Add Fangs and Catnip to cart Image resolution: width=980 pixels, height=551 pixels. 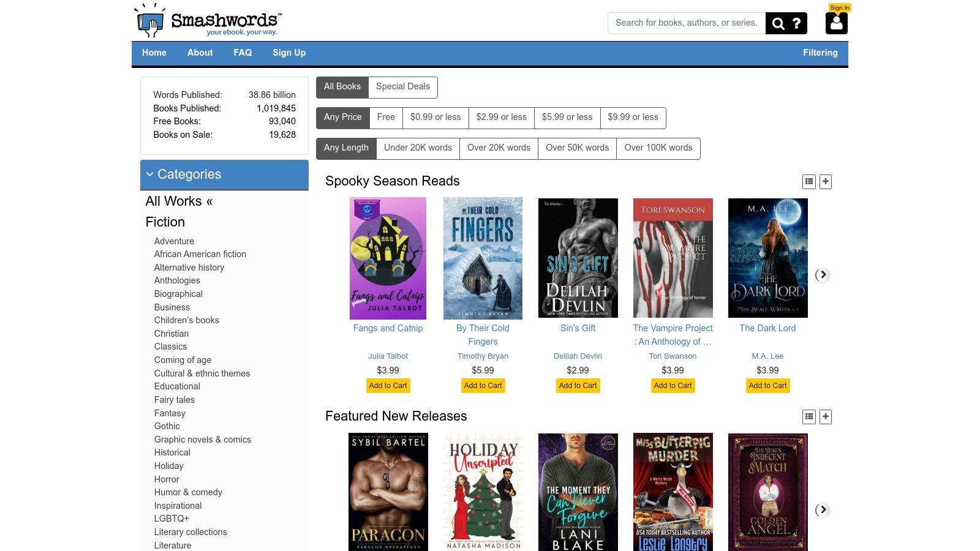[x=388, y=386]
